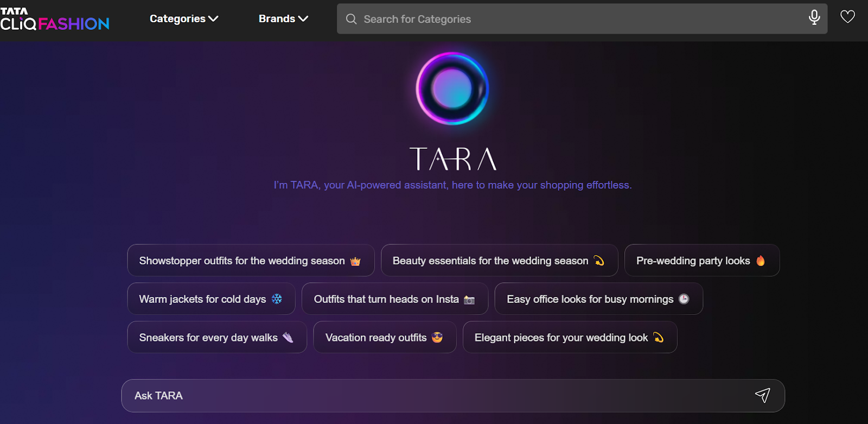868x424 pixels.
Task: Click the Tata CLiQ Fashion logo
Action: pos(55,18)
